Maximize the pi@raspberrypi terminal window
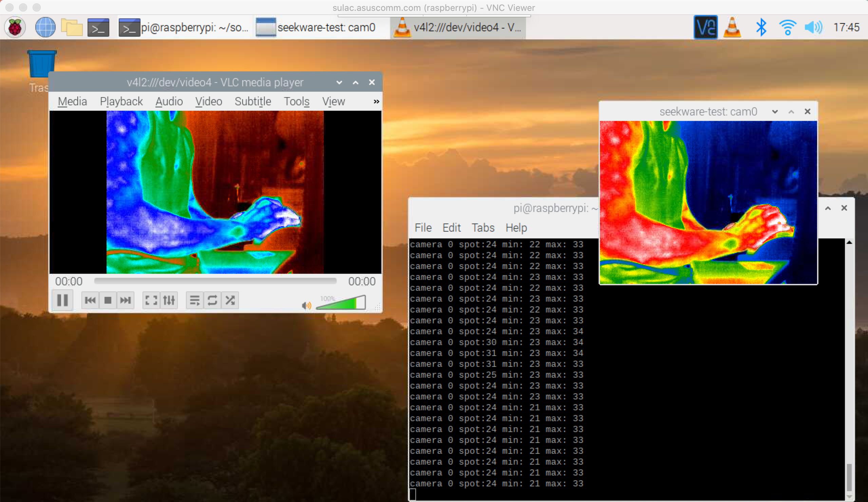The width and height of the screenshot is (868, 502). [828, 208]
